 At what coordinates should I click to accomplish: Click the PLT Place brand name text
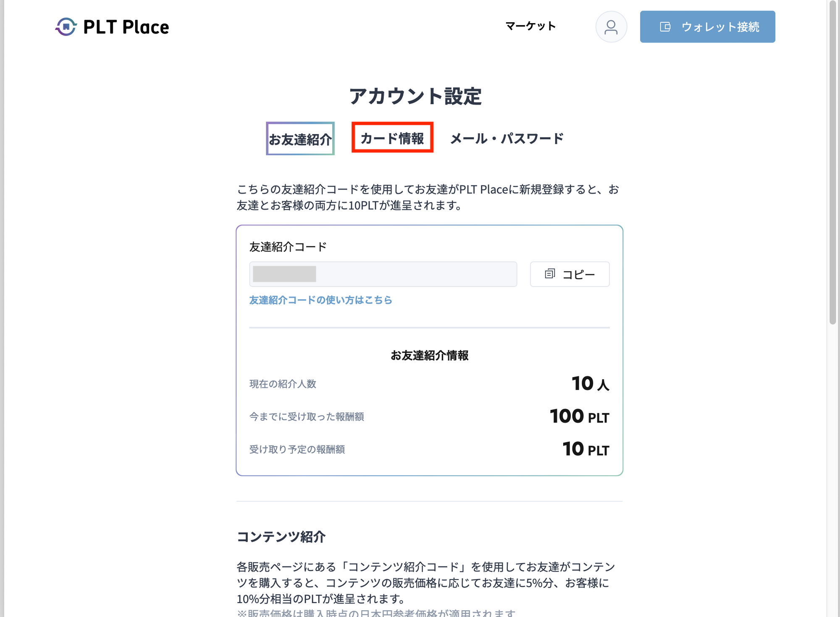click(126, 27)
